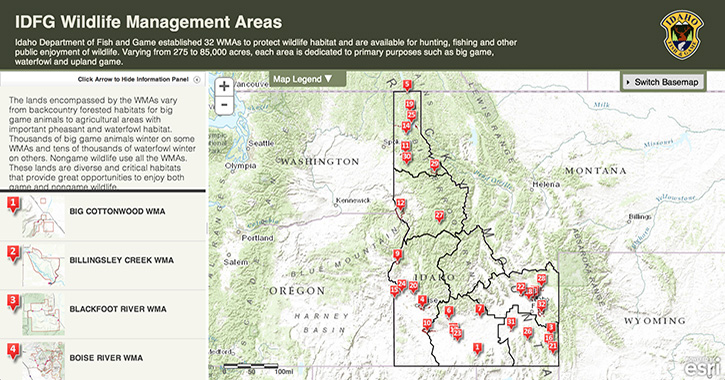Open map marker 6
This screenshot has width=725, height=380.
449,312
